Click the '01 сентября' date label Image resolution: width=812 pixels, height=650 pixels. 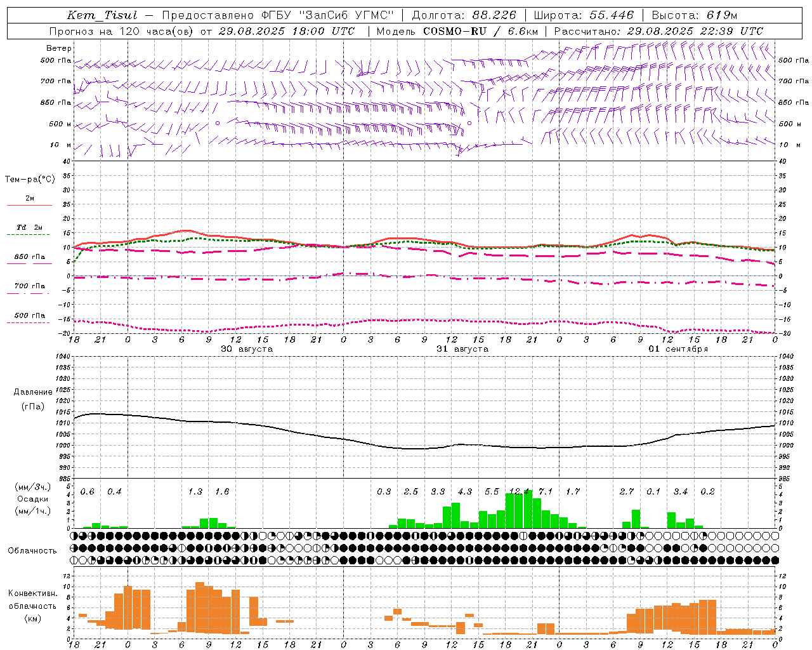point(678,349)
